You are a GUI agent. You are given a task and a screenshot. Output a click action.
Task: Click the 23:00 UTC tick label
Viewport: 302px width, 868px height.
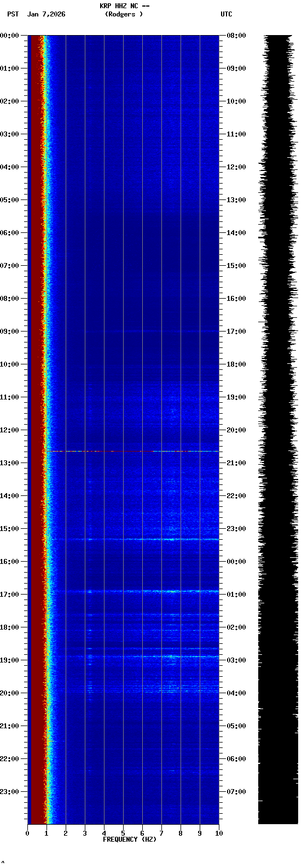click(x=236, y=529)
